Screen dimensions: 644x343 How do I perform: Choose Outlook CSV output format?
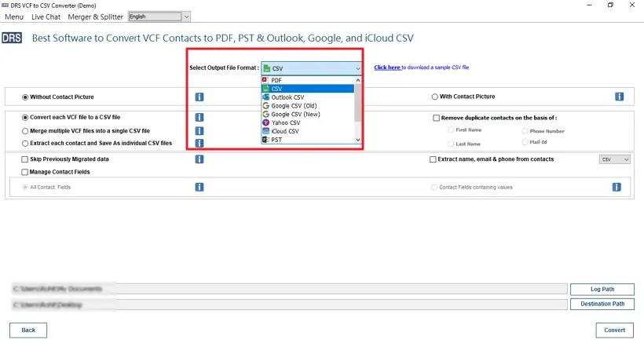pyautogui.click(x=308, y=97)
